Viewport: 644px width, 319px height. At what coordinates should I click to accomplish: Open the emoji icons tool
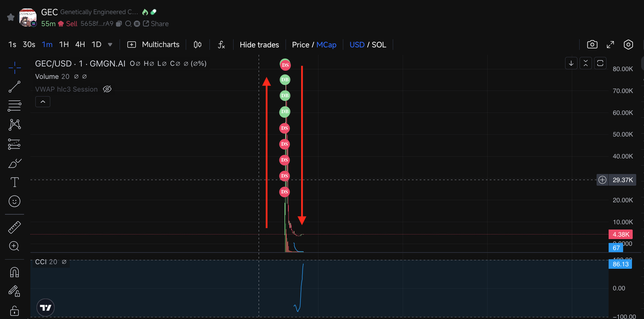(x=14, y=201)
